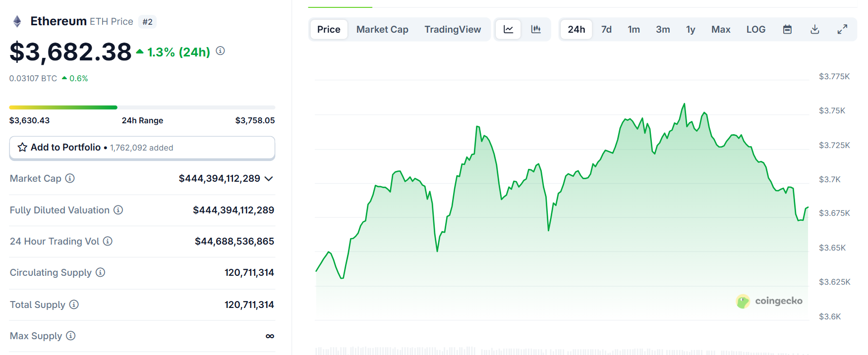Viewport: 868px width, 355px height.
Task: Click the 24h low $3,630.43
Action: pos(29,120)
